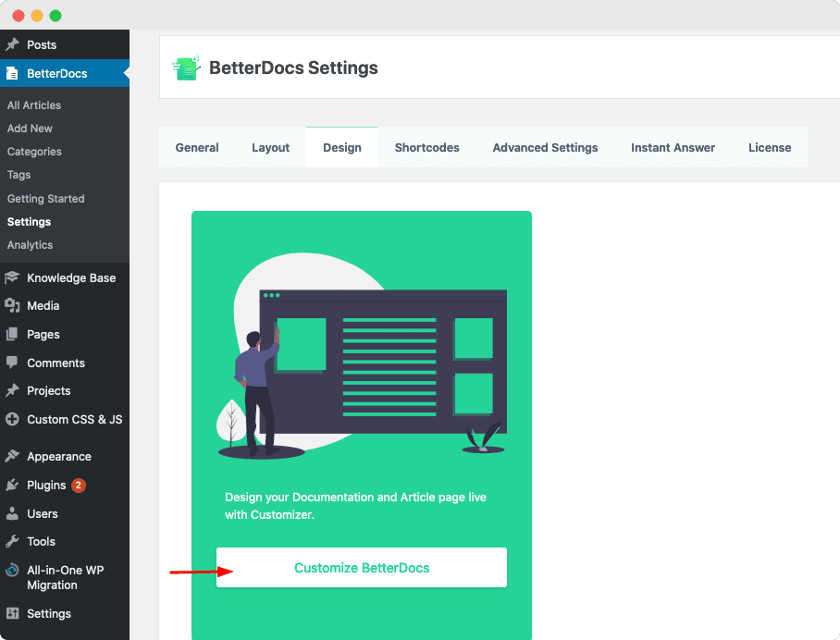
Task: Open the Posts menu label
Action: (x=42, y=44)
